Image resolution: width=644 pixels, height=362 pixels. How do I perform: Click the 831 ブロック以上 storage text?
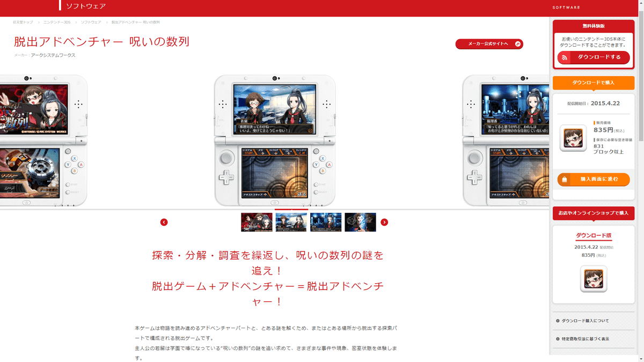tap(609, 149)
